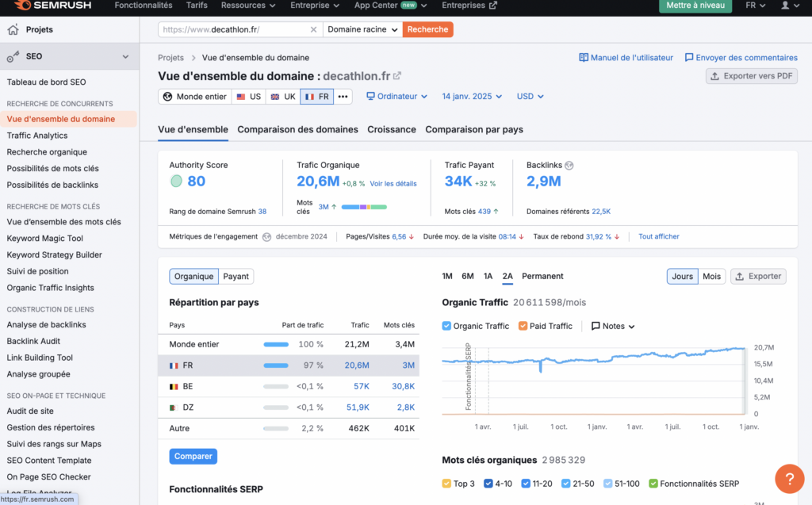Open the Fonctionnalités top menu dropdown
Screen dimensions: 812x505
[144, 6]
